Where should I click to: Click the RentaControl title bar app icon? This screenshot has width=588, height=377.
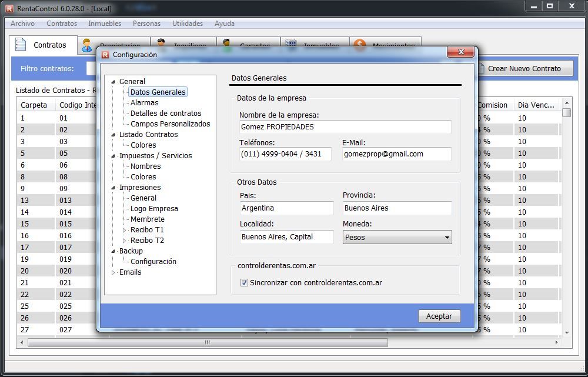[9, 8]
